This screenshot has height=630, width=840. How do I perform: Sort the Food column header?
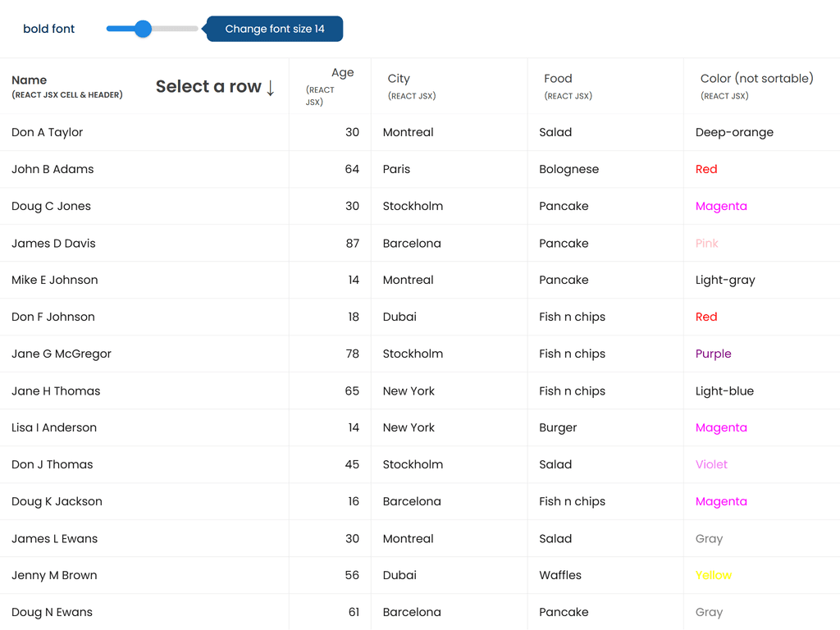click(558, 79)
